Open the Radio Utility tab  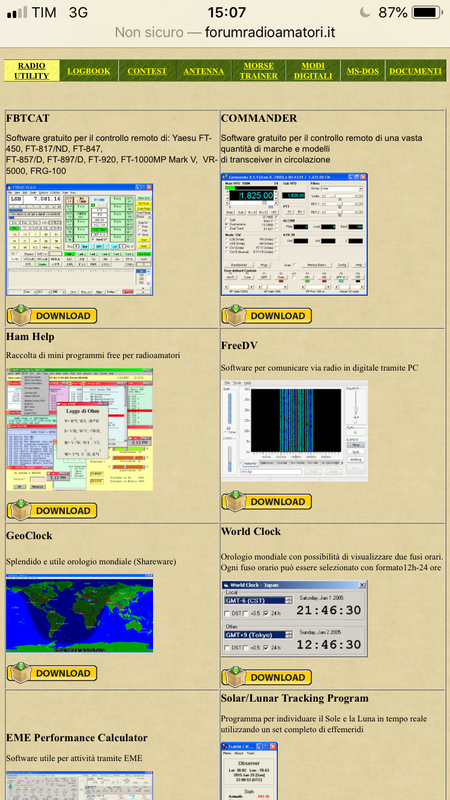pos(32,71)
